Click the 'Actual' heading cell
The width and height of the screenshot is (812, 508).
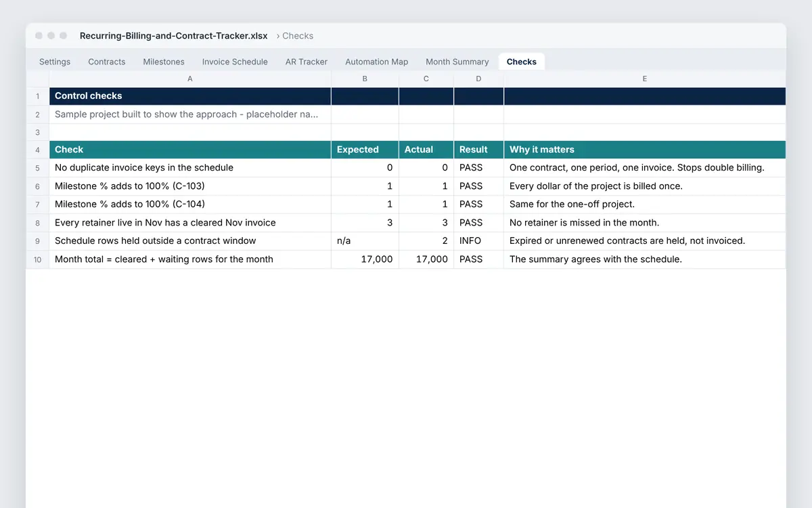426,150
